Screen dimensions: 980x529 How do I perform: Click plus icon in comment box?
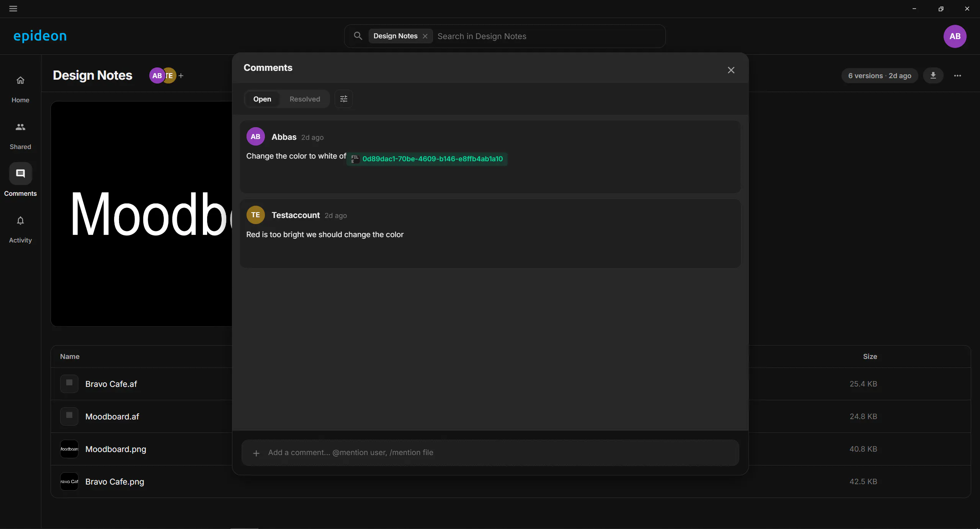coord(256,453)
